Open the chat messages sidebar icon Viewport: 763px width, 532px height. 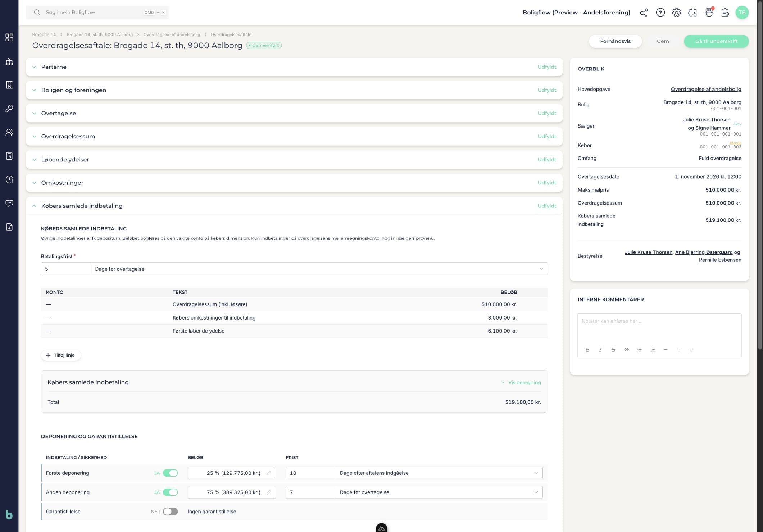[9, 203]
